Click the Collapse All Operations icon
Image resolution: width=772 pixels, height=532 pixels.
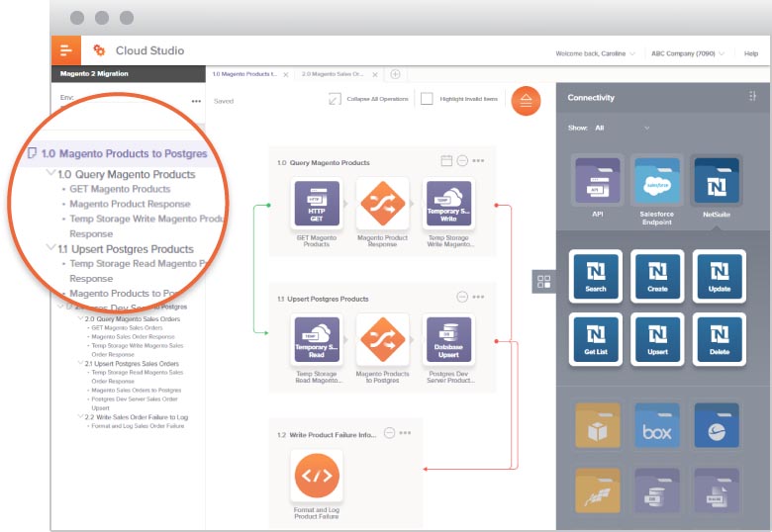[x=335, y=99]
